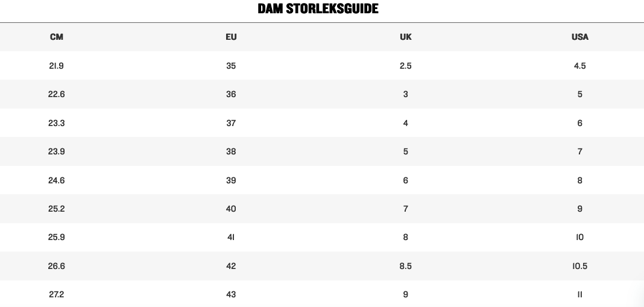Click the 22.6 CM cell
The width and height of the screenshot is (644, 307).
click(56, 94)
